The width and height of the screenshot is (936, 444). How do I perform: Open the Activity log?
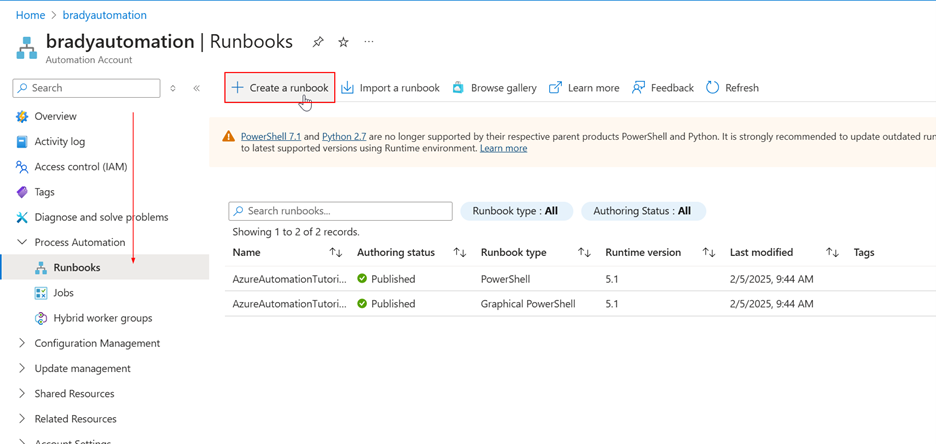pos(60,141)
